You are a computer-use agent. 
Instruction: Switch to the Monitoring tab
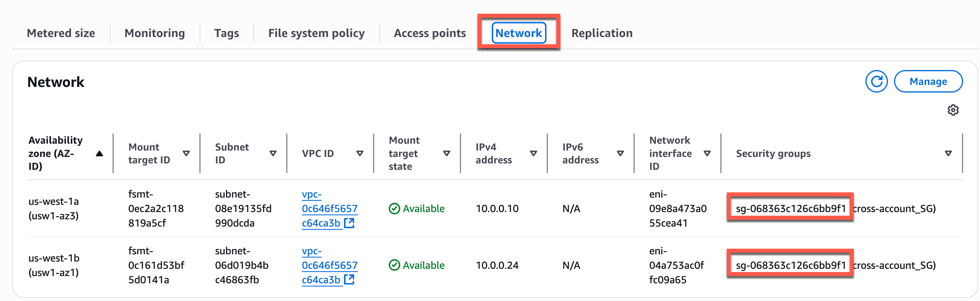click(x=155, y=33)
